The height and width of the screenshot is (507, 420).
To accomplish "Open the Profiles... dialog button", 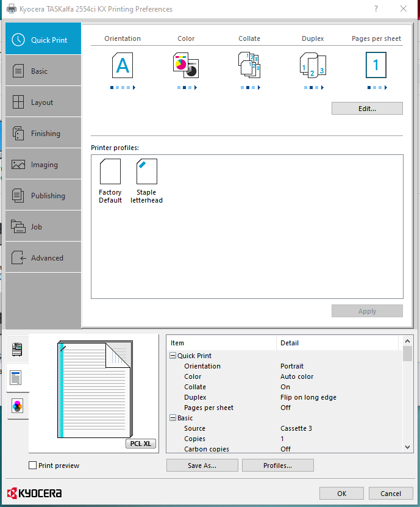I will pyautogui.click(x=278, y=466).
